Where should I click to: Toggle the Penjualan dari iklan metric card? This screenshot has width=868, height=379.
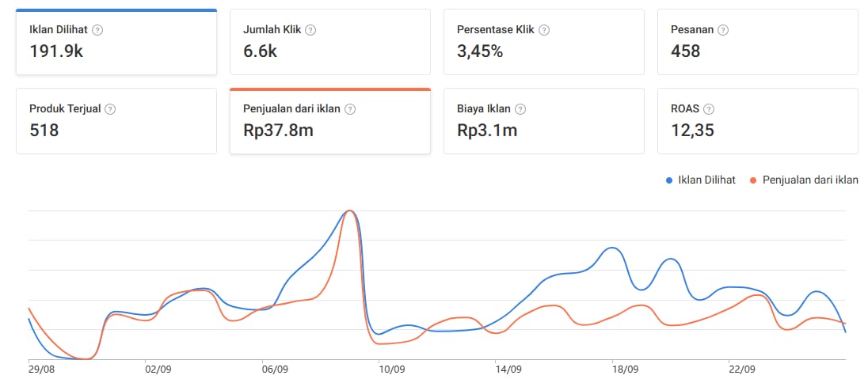[329, 121]
